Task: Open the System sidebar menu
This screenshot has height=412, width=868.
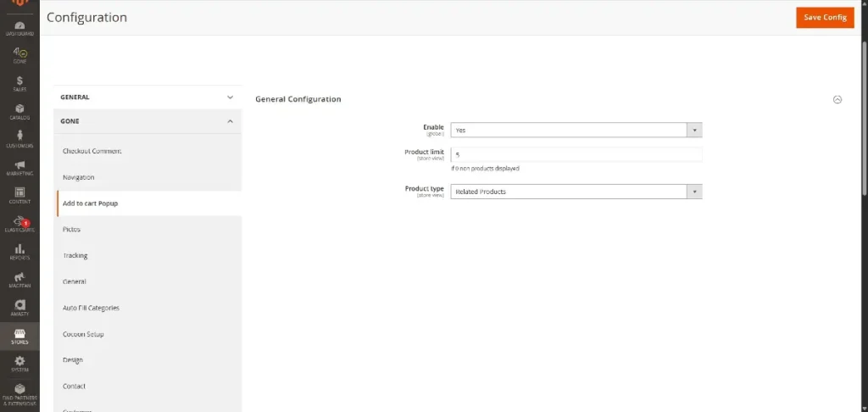Action: tap(19, 364)
